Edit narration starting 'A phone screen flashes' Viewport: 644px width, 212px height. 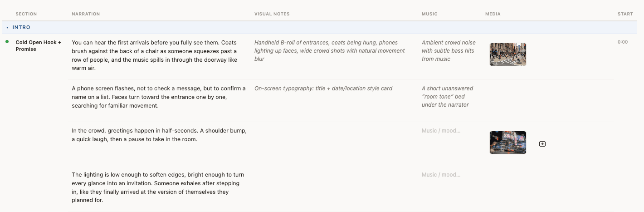click(x=159, y=97)
